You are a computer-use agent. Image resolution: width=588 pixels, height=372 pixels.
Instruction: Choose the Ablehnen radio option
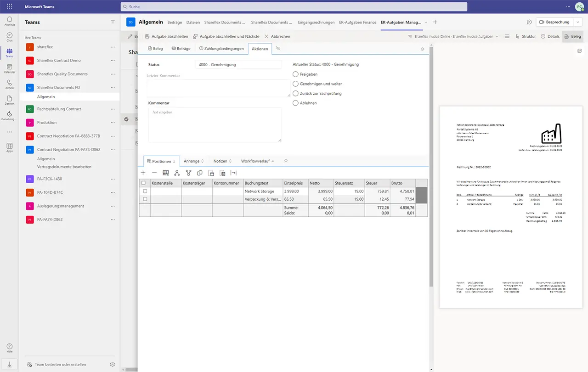click(296, 103)
